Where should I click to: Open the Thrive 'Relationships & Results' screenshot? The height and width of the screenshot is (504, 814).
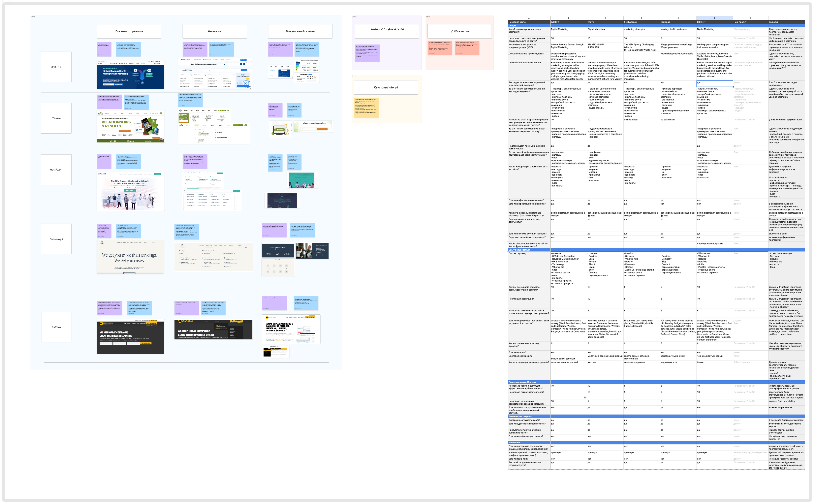tap(130, 127)
